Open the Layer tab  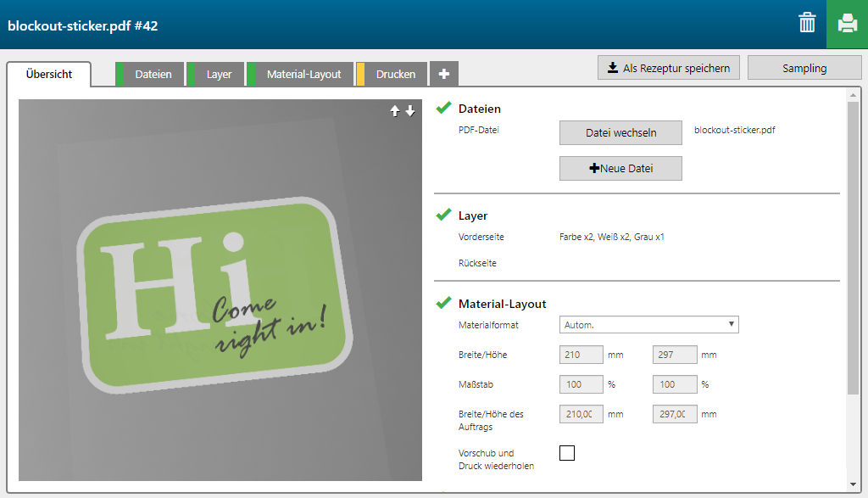pos(219,74)
